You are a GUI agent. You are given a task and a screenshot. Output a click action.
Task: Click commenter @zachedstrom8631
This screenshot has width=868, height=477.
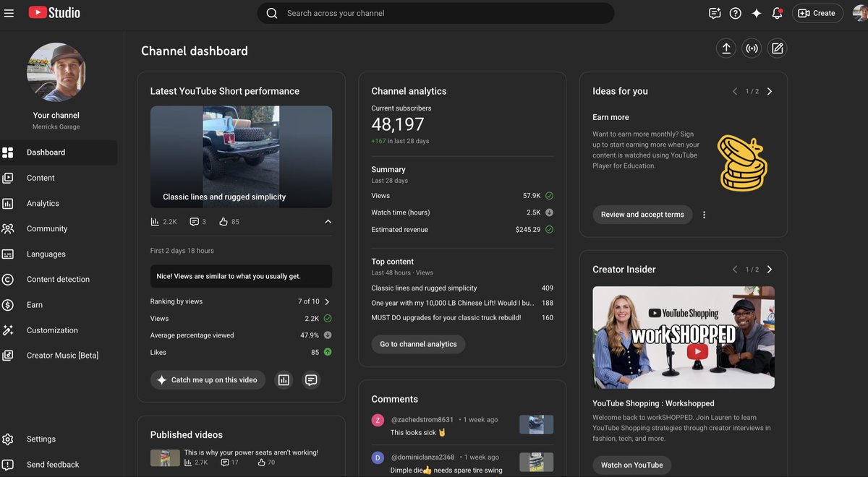(x=422, y=419)
